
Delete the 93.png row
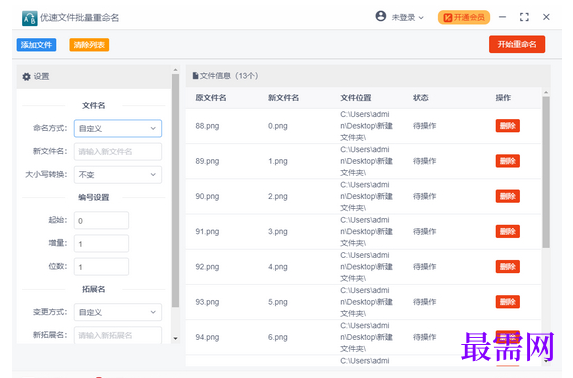(x=508, y=302)
